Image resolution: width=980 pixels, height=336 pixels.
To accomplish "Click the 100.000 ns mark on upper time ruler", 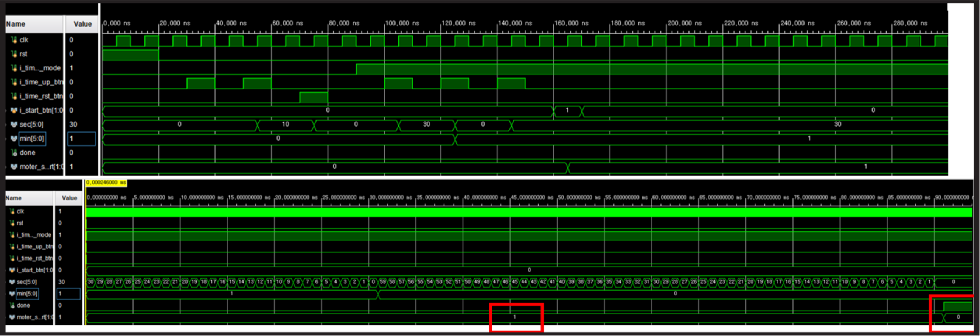I will point(402,23).
